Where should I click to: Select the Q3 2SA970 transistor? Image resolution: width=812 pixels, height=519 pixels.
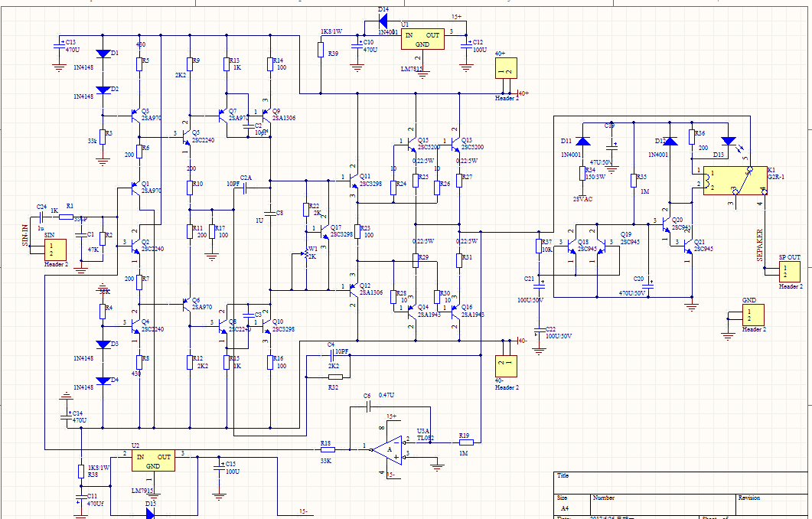(x=134, y=115)
